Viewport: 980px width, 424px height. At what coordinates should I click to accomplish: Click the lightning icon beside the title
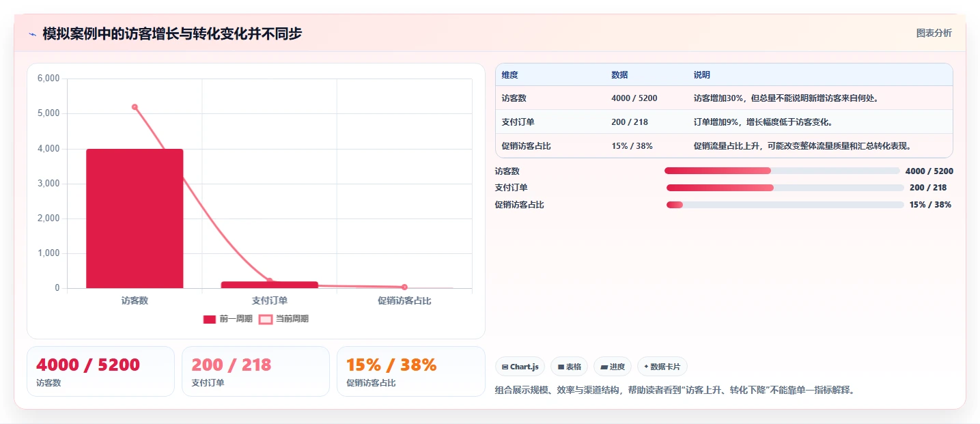33,34
